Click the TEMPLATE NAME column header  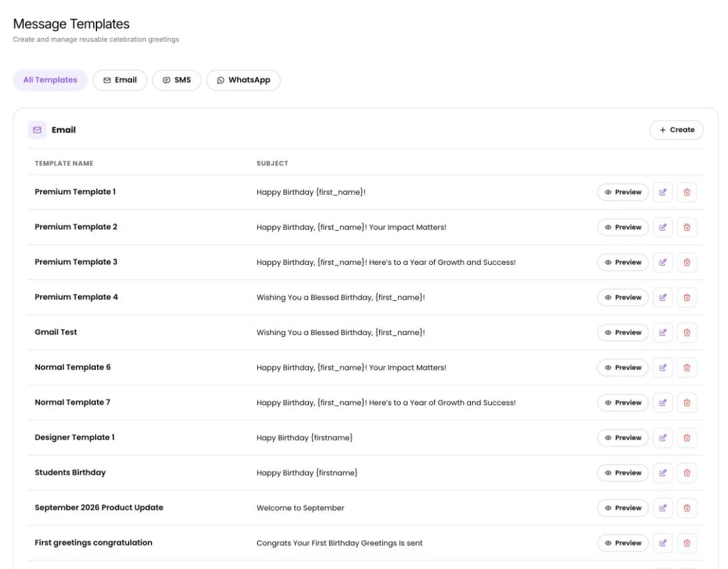tap(64, 163)
